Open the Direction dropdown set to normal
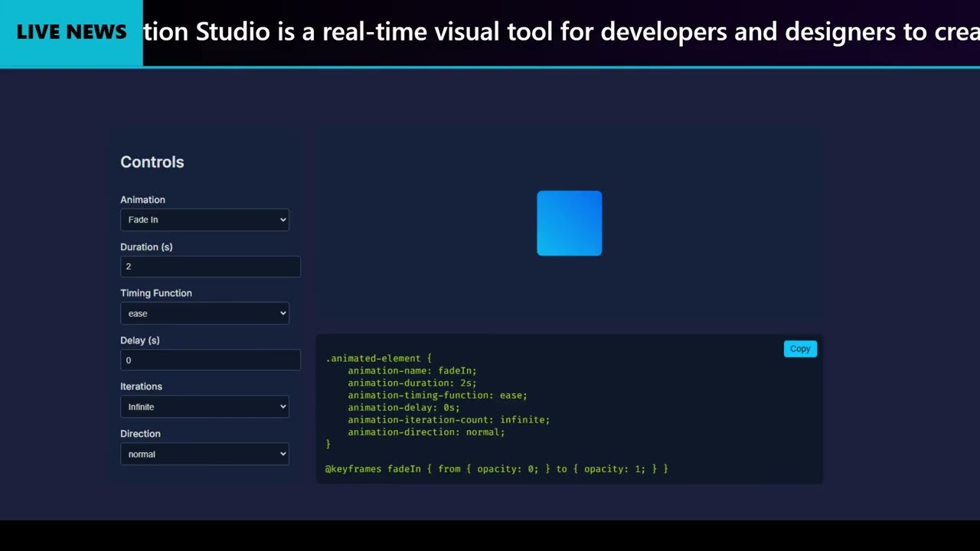Screen dimensions: 980x551 tap(204, 454)
